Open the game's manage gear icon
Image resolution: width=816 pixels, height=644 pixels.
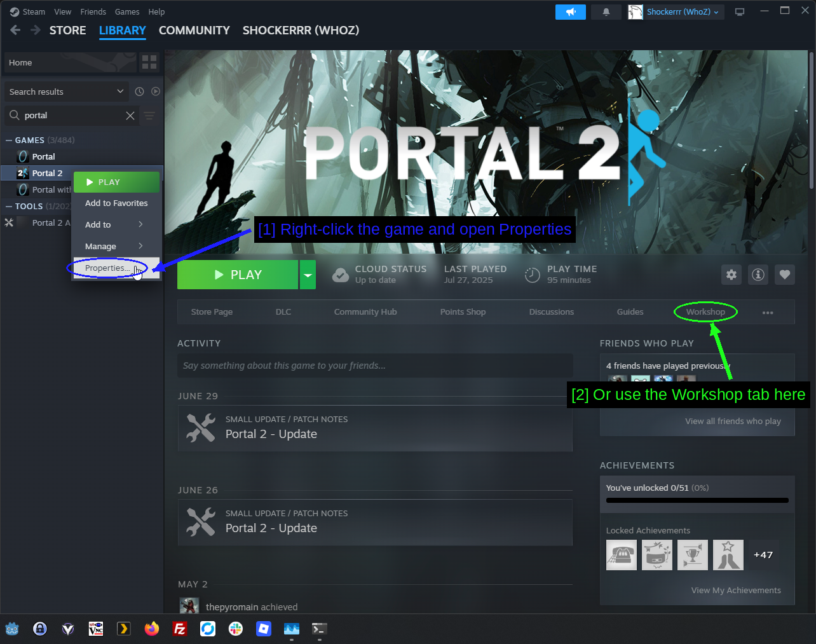coord(731,275)
